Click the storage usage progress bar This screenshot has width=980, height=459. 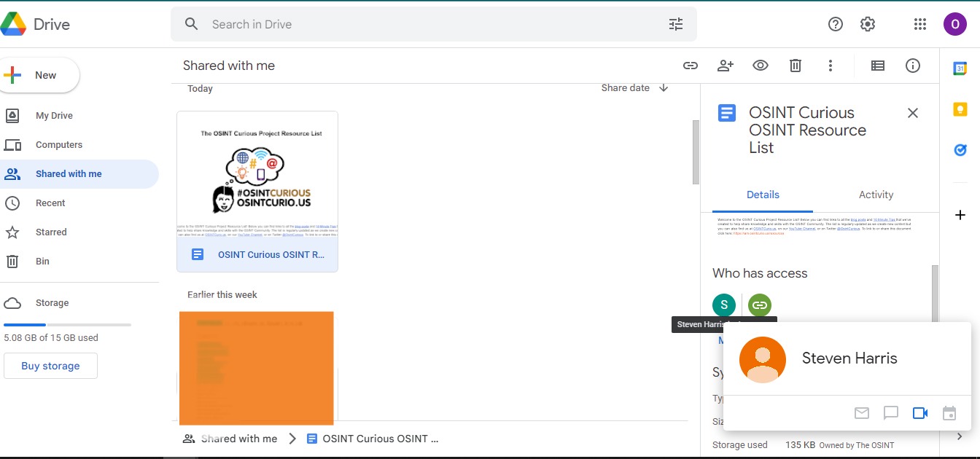[67, 324]
